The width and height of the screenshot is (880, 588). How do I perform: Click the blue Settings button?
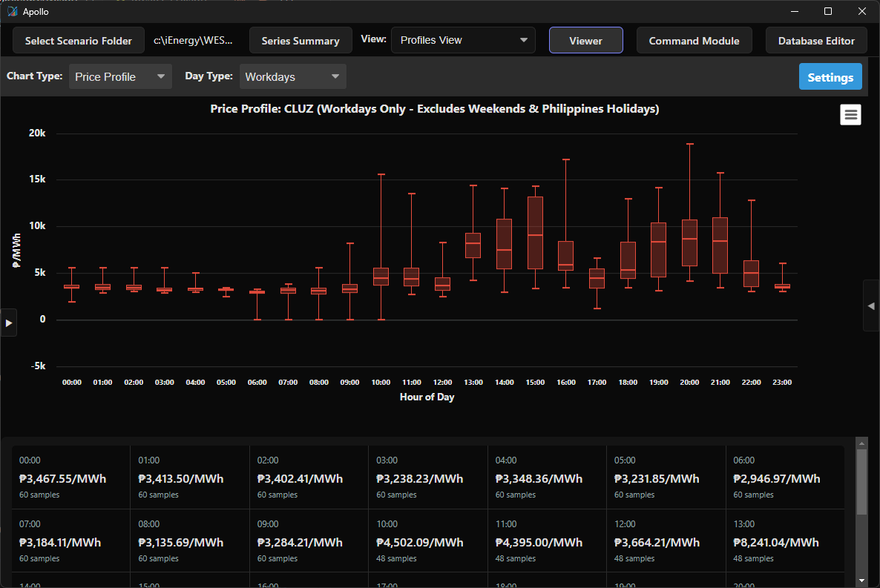830,77
